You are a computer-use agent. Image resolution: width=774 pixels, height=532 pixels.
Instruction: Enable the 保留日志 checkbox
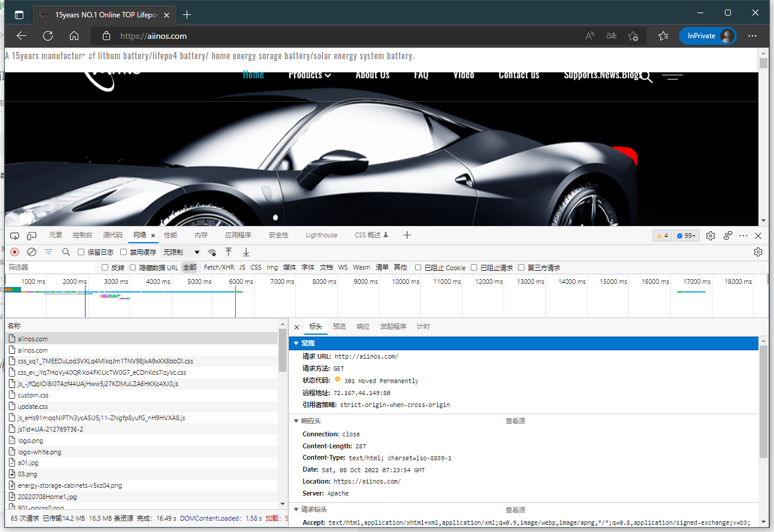pyautogui.click(x=81, y=252)
